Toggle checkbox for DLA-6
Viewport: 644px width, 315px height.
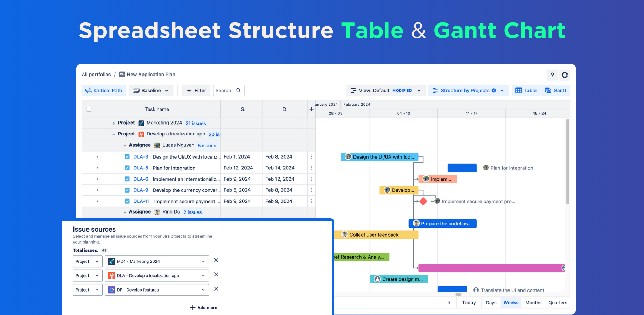click(127, 179)
